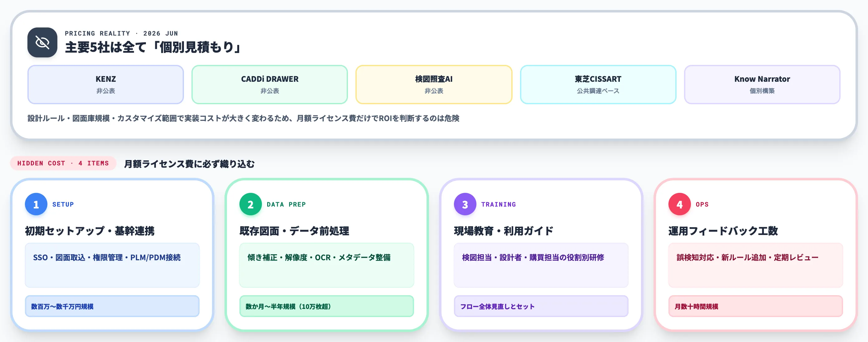The image size is (868, 342).
Task: Click 公共調達ベース under 東芝CISSART
Action: point(598,91)
